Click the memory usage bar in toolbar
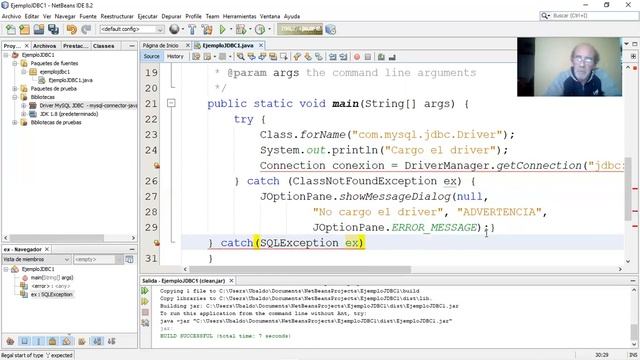Viewport: 640px width, 360px height. 300,29
